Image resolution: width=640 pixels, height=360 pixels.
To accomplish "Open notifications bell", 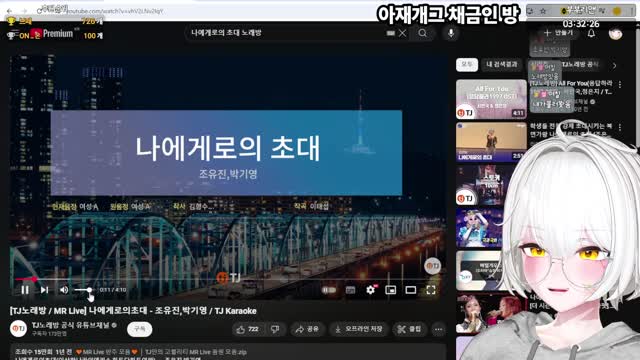I will [591, 33].
